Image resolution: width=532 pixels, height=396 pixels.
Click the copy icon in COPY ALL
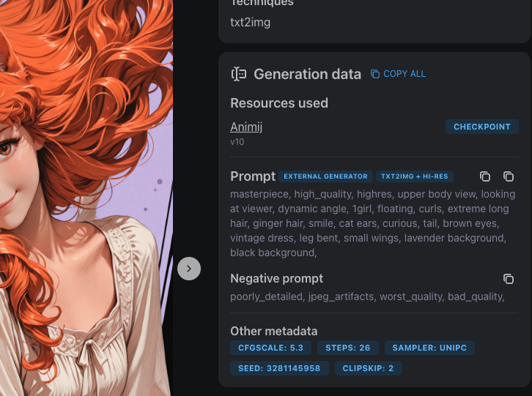375,74
